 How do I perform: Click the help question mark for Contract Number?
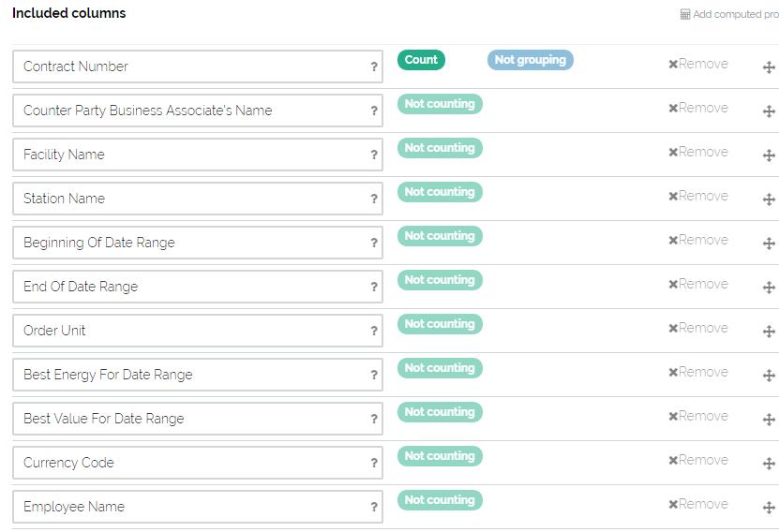click(374, 67)
